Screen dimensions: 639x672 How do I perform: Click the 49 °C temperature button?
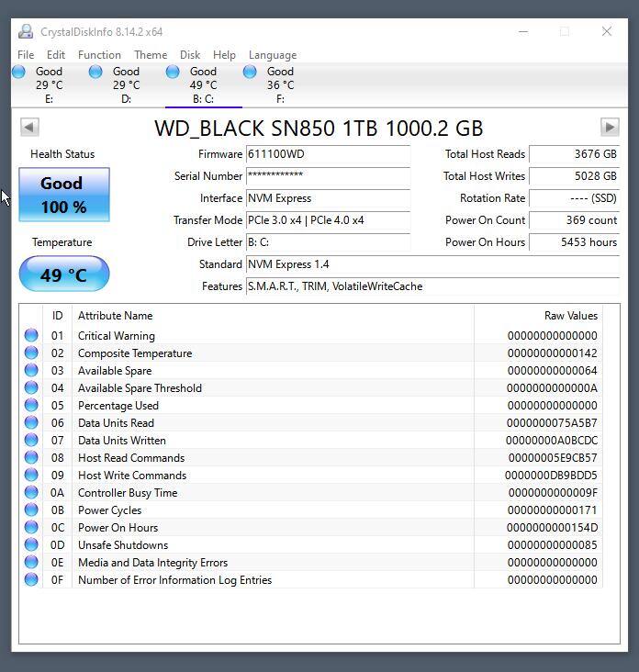point(64,274)
